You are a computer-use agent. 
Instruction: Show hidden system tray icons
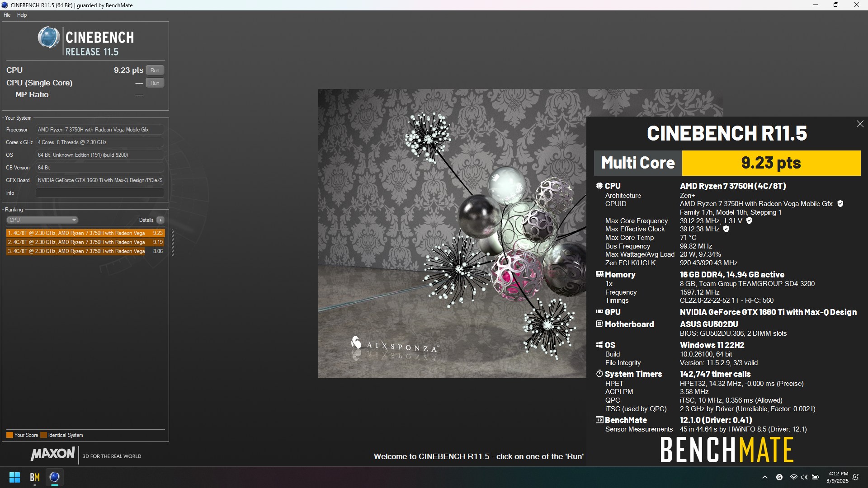pyautogui.click(x=765, y=477)
